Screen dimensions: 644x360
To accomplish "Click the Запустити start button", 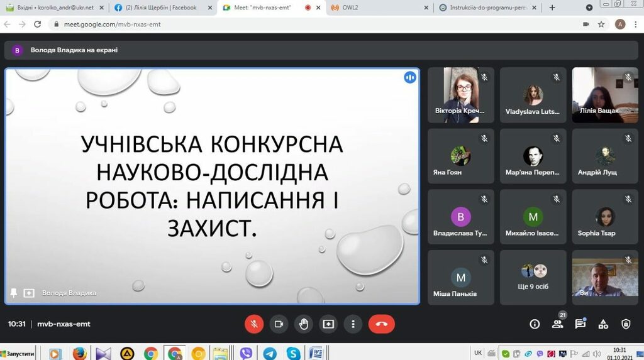I will coord(18,353).
